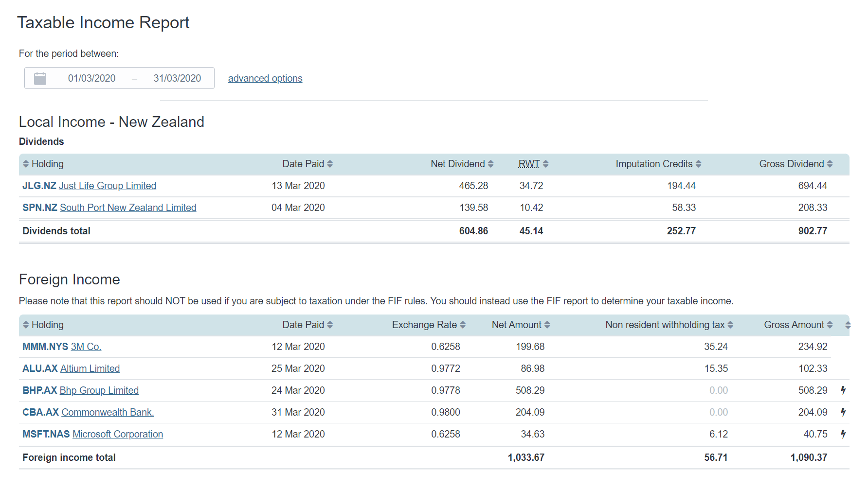Select the Altium exchange rate 0.9772
Screen dimensions: 868x490
pyautogui.click(x=446, y=368)
